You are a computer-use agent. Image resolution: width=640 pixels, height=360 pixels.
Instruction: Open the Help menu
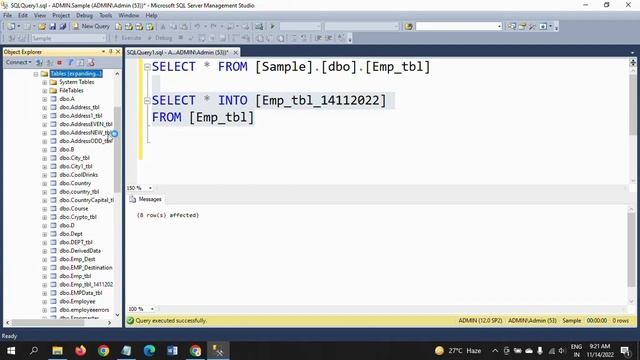click(x=151, y=16)
